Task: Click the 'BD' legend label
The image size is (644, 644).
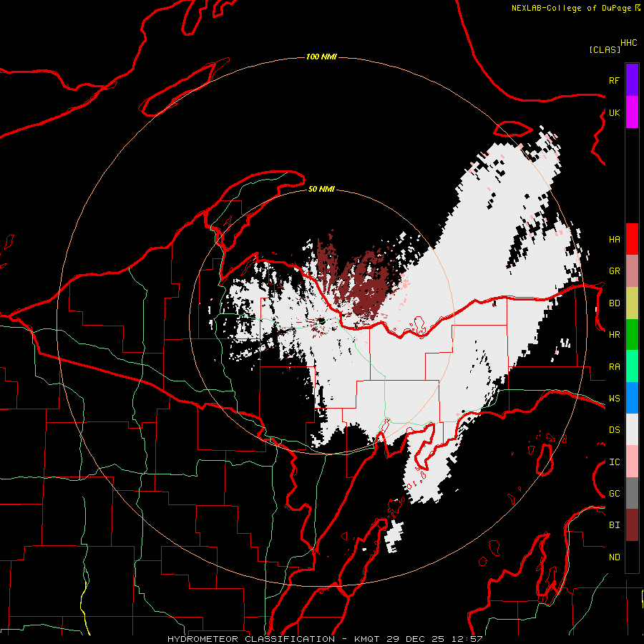Action: pyautogui.click(x=614, y=303)
